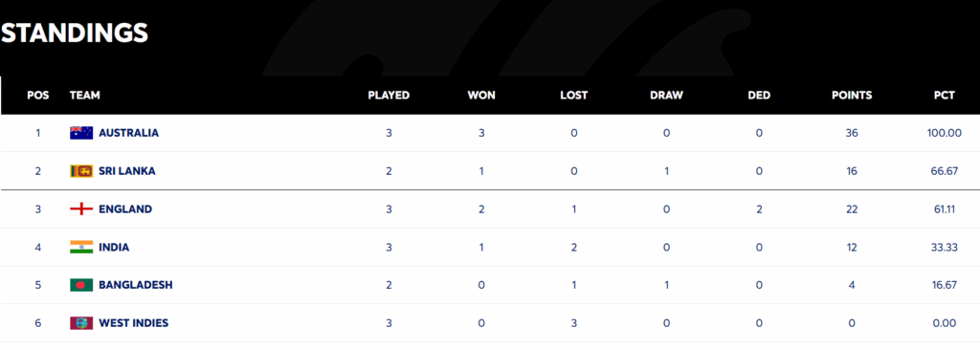Click the India flag icon
This screenshot has height=350, width=980.
[x=81, y=248]
